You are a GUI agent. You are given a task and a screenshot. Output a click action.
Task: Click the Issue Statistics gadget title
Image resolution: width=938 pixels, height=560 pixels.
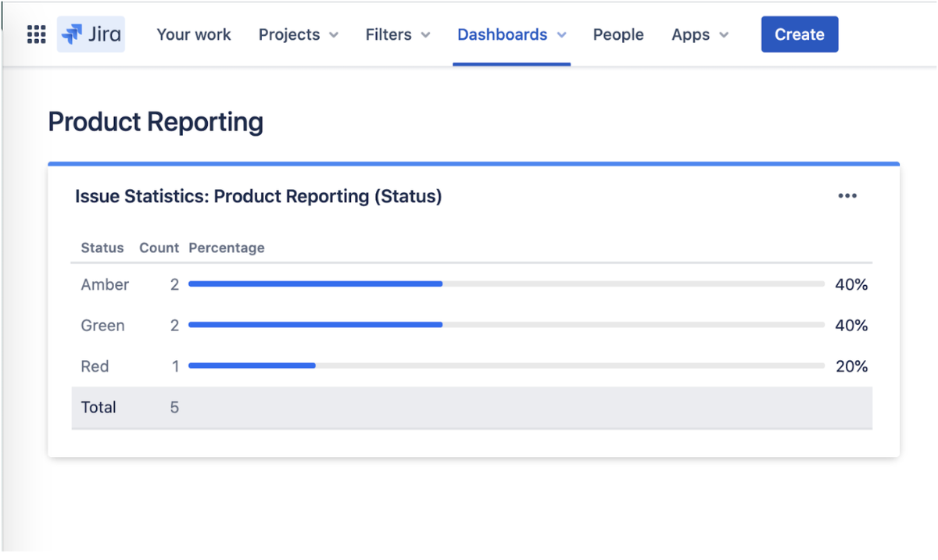point(259,196)
